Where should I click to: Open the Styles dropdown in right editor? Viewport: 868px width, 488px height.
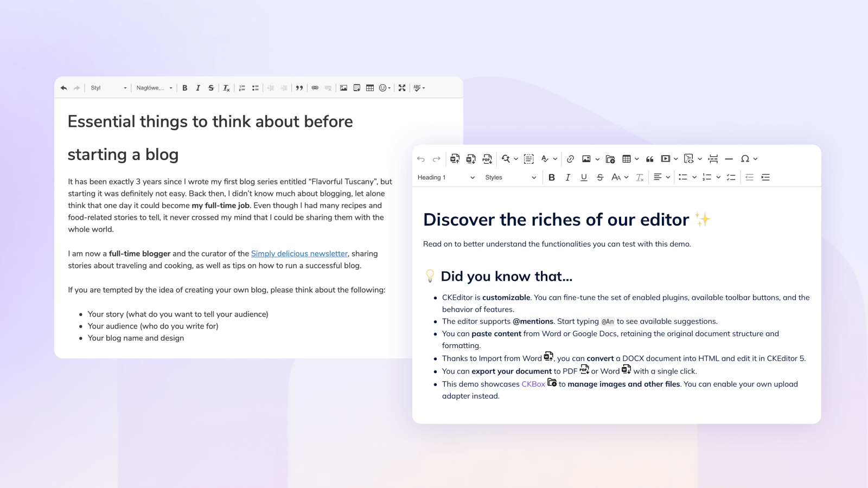(510, 177)
